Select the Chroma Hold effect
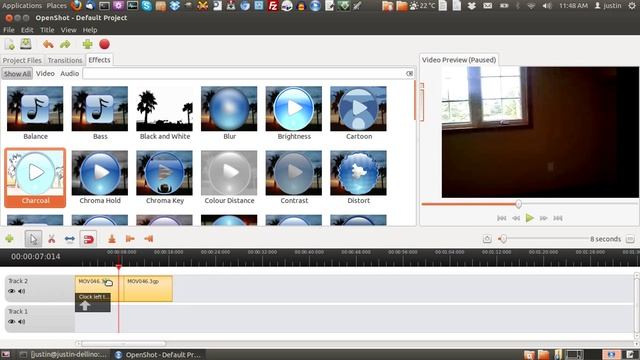The image size is (640, 360). (x=100, y=178)
